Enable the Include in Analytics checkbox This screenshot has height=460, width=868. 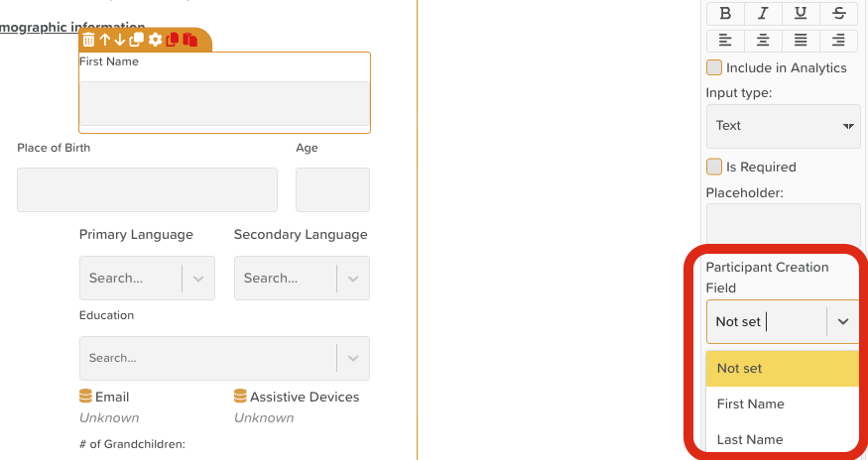714,67
